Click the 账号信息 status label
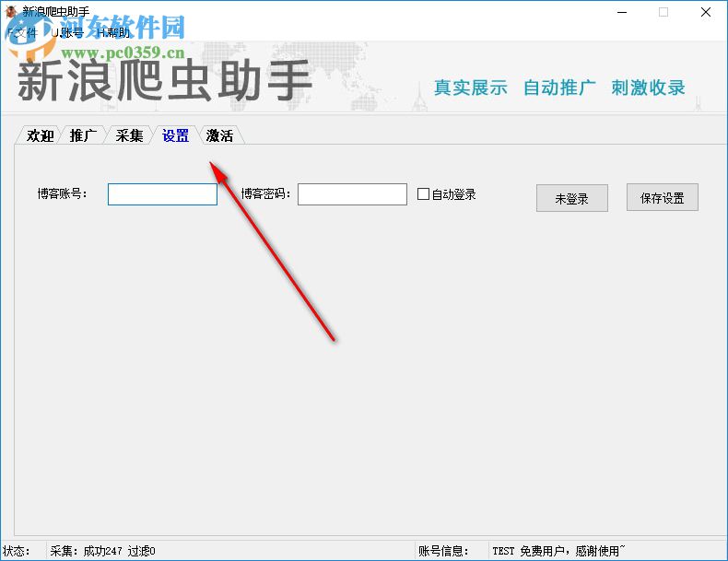The image size is (728, 561). (443, 551)
